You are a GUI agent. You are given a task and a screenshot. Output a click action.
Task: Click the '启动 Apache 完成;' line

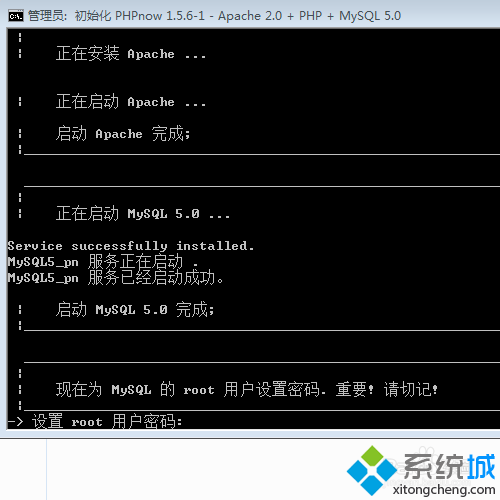click(123, 134)
